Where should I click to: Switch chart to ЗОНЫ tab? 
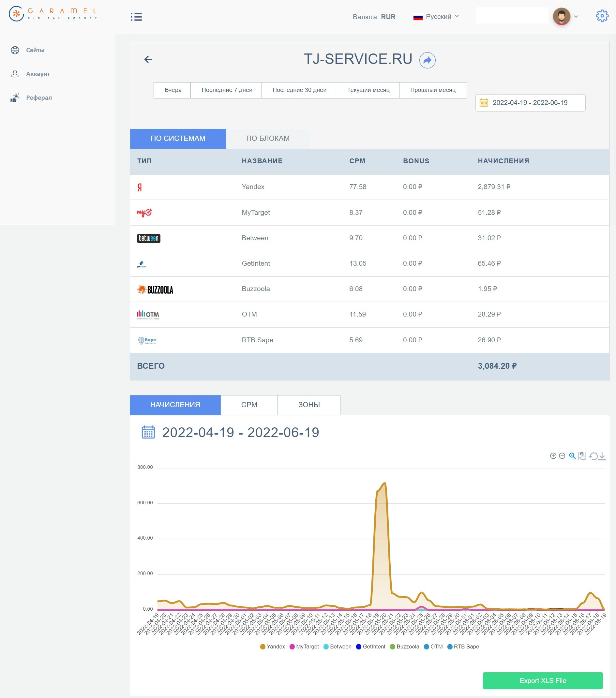pos(309,405)
